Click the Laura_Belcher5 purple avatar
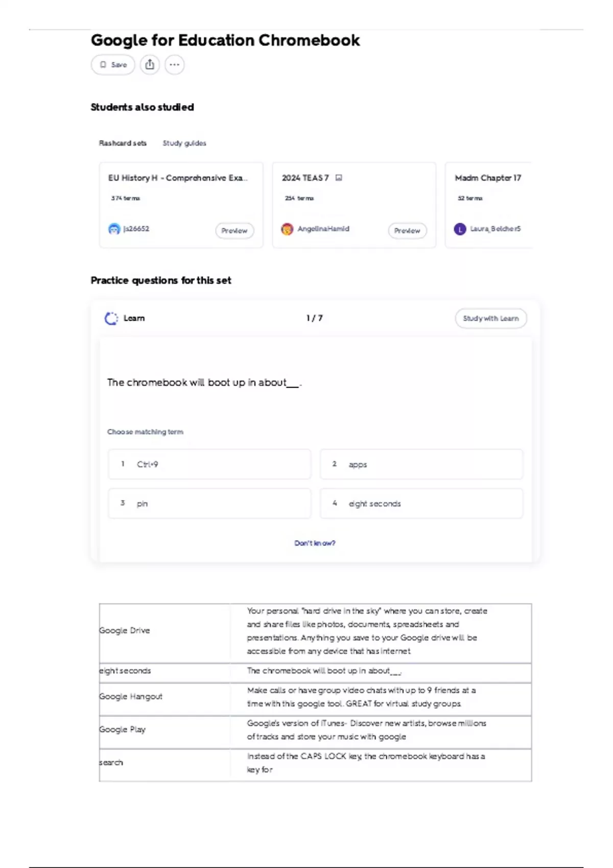The width and height of the screenshot is (613, 868). (460, 229)
